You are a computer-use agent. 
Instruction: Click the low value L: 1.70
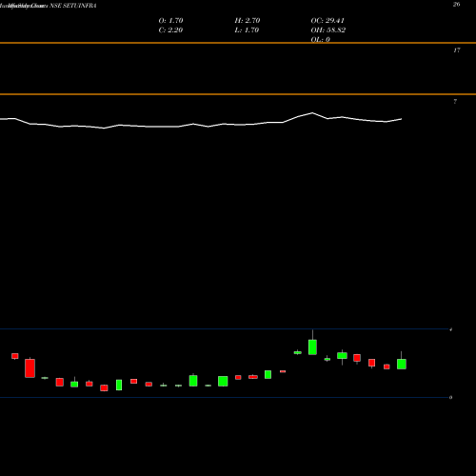(x=247, y=30)
